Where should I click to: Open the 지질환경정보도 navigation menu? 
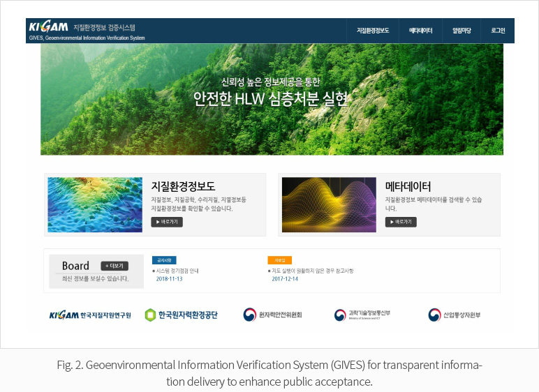[x=373, y=31]
